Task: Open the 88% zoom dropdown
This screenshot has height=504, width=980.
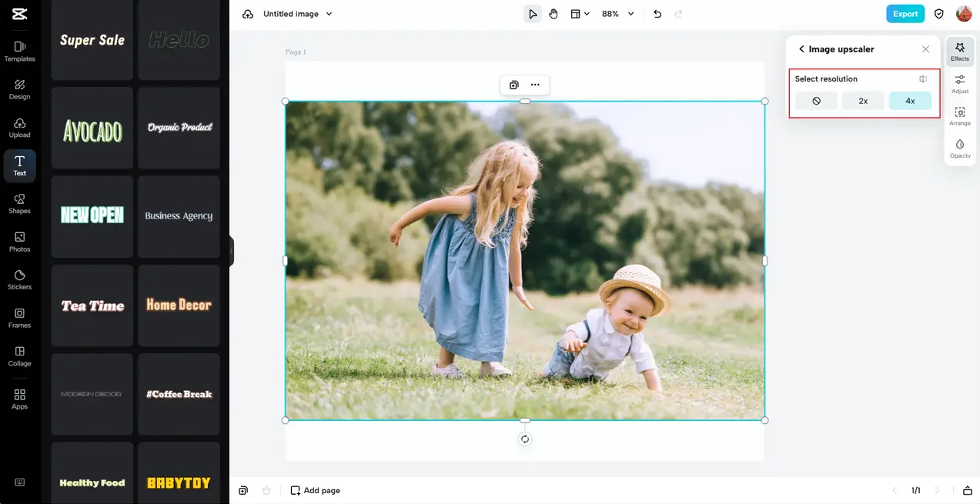Action: tap(618, 14)
